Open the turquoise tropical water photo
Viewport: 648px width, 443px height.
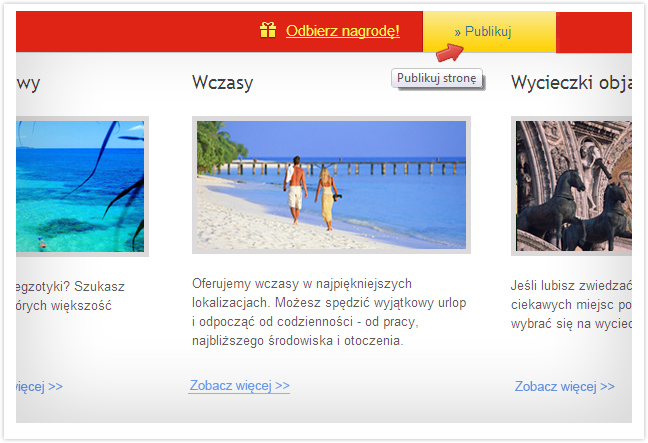(80, 186)
